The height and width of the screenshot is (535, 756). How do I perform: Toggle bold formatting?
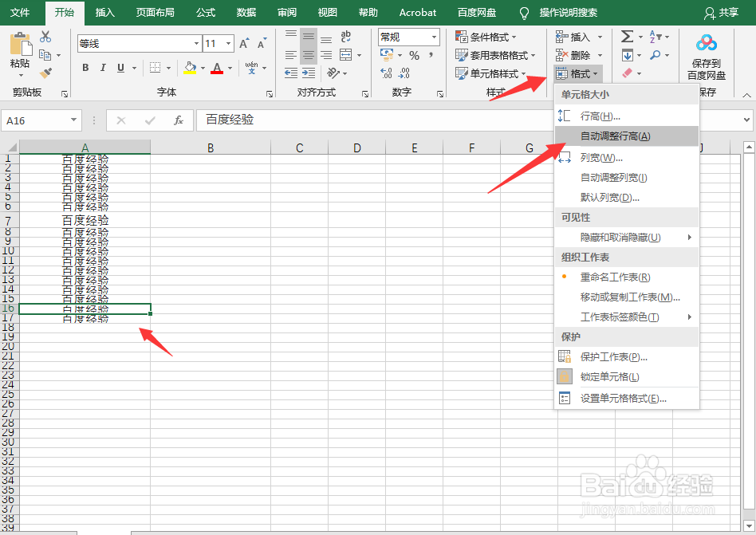[85, 68]
